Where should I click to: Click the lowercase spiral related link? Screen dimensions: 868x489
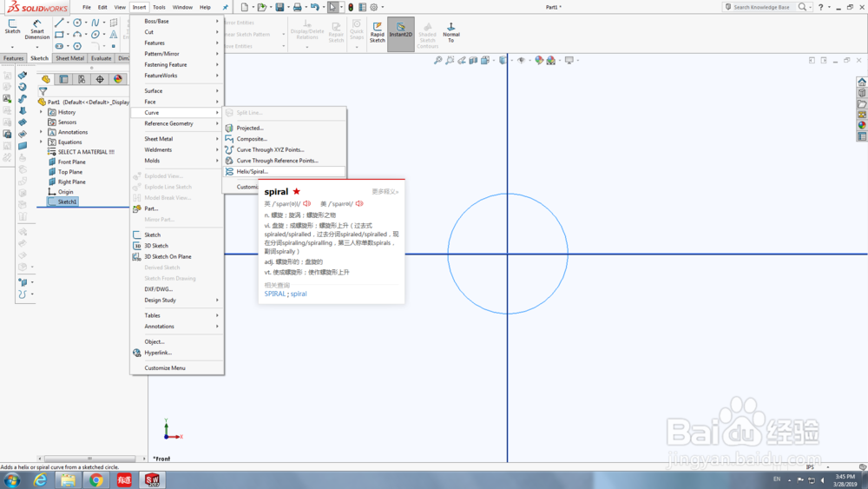(x=299, y=294)
